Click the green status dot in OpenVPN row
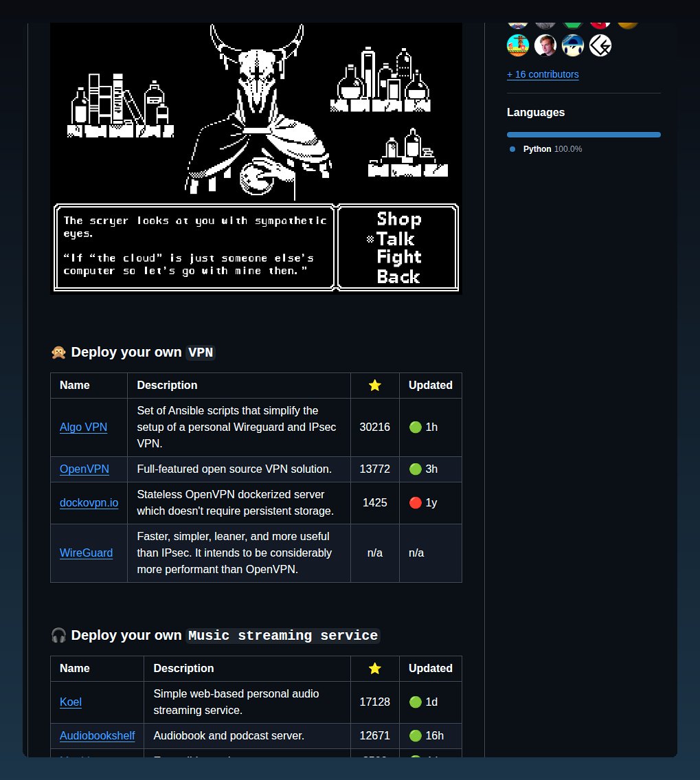Screen dimensions: 700x780 pyautogui.click(x=416, y=469)
